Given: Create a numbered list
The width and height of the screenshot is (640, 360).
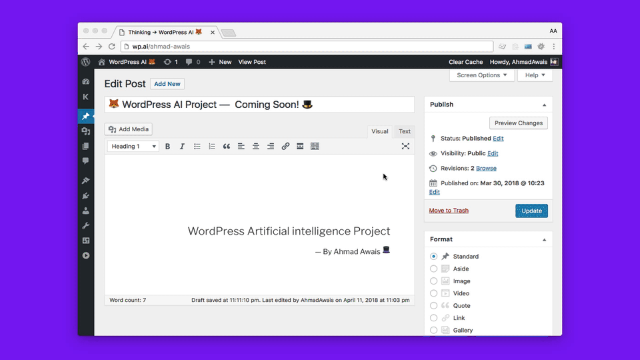Looking at the screenshot, I should (211, 146).
